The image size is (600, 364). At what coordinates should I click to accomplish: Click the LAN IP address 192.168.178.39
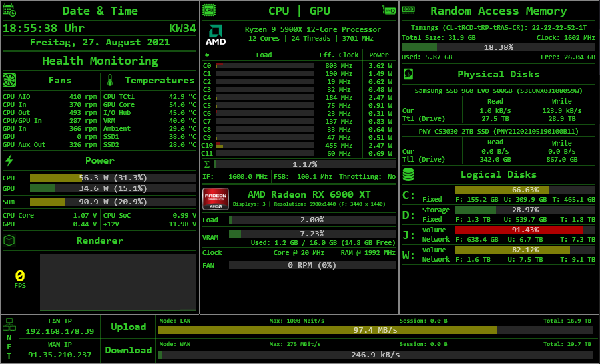tap(60, 331)
